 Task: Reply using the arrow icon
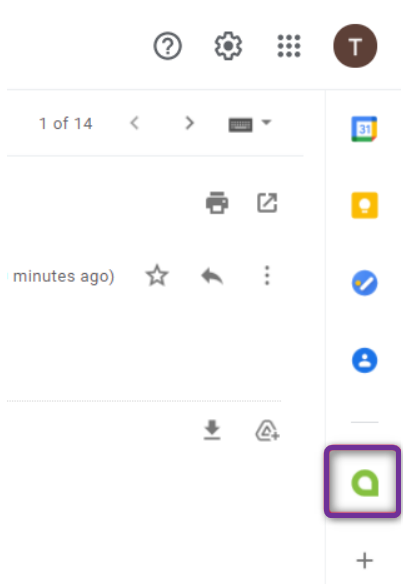(x=212, y=276)
